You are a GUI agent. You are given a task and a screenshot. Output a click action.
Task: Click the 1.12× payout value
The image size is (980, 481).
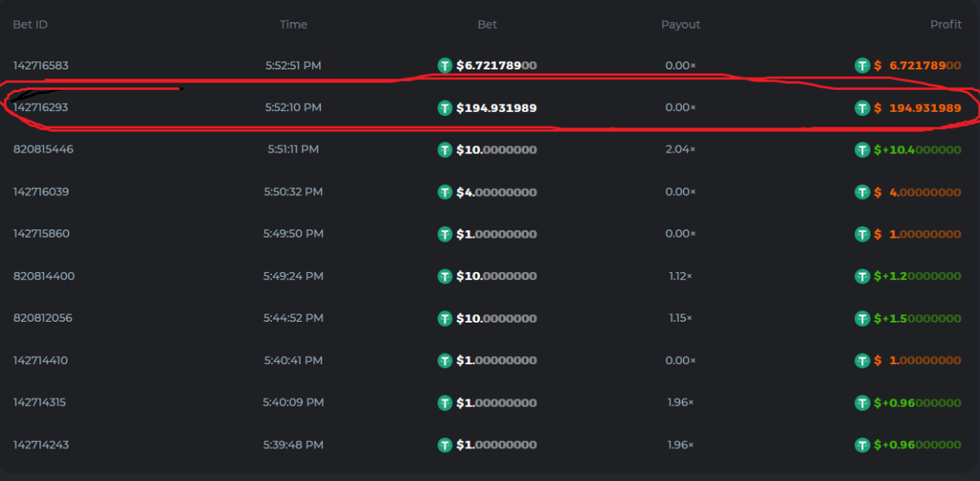(x=680, y=276)
